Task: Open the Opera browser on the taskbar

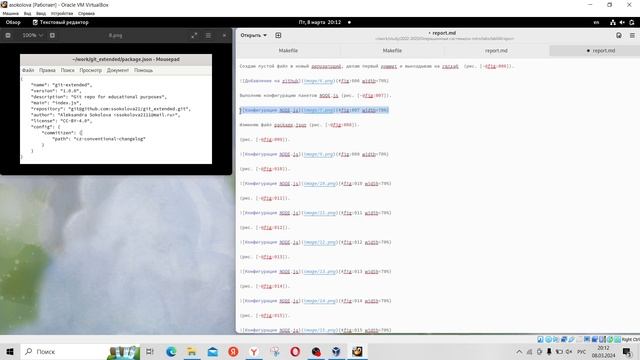Action: click(295, 351)
